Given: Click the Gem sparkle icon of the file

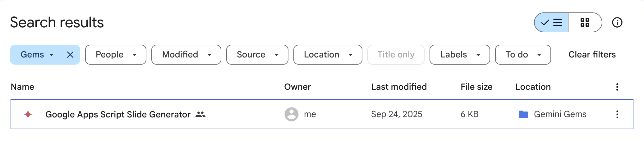Looking at the screenshot, I should tap(28, 114).
